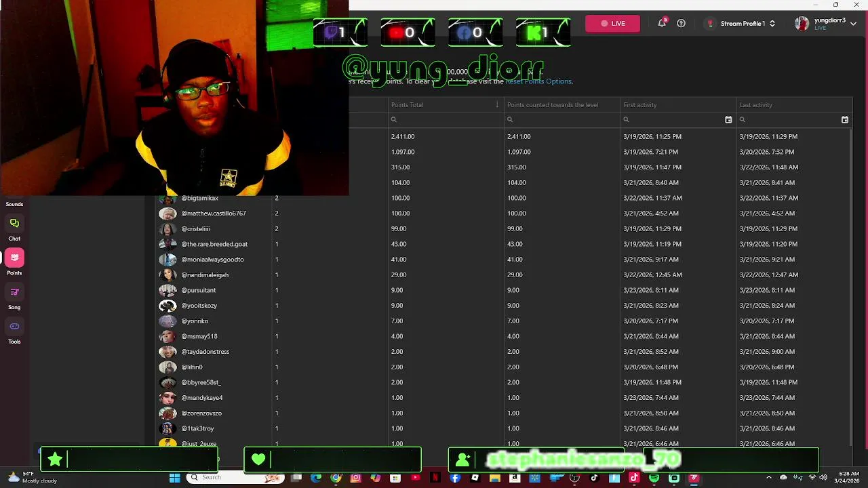
Task: Open the Tools section in sidebar
Action: (14, 331)
